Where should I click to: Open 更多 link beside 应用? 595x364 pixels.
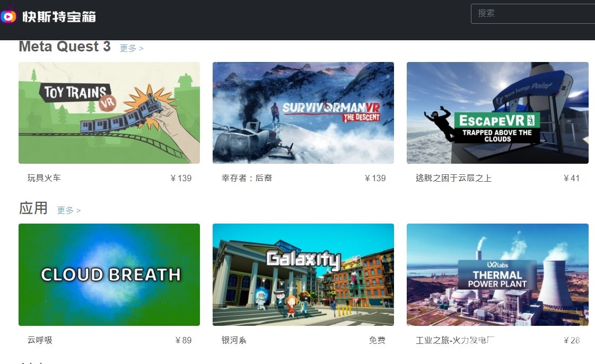coord(69,210)
